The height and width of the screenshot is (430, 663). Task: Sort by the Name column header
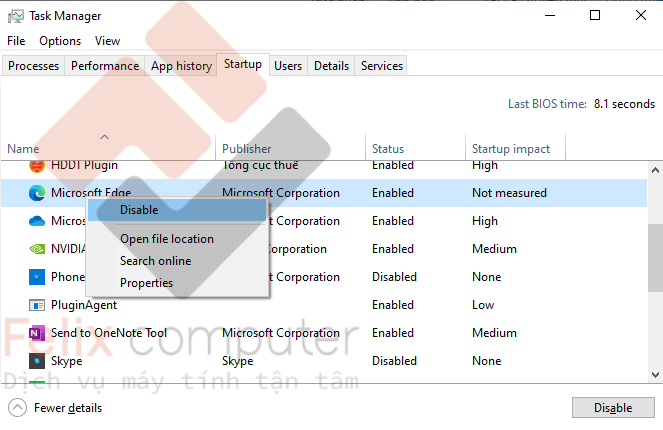[23, 149]
